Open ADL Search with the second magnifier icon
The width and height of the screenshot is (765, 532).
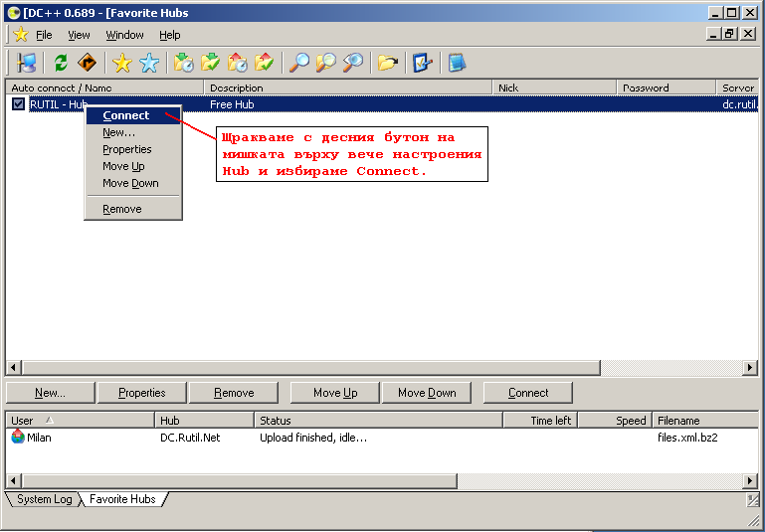click(x=326, y=63)
